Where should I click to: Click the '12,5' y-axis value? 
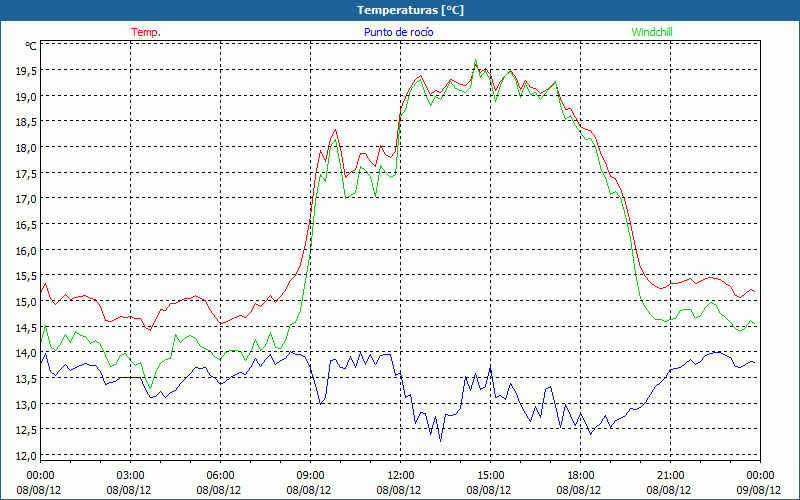tap(26, 431)
